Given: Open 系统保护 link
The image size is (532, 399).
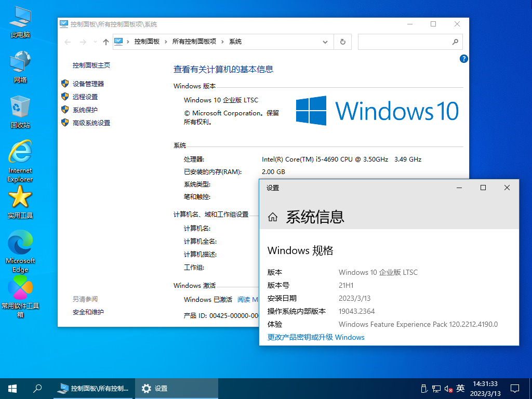Looking at the screenshot, I should point(85,110).
